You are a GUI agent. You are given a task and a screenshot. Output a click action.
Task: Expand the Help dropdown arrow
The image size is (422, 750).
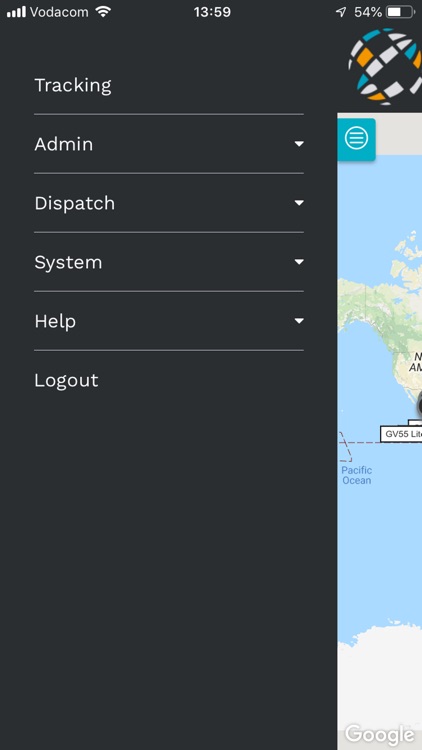pos(299,321)
